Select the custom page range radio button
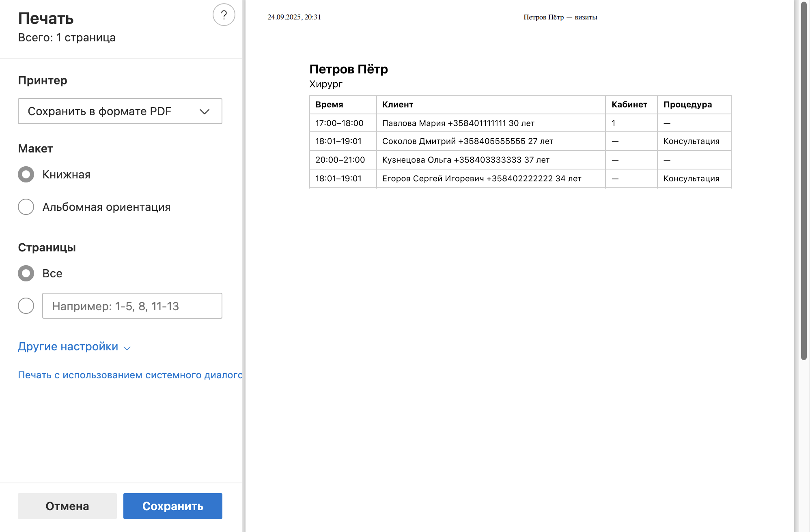 tap(26, 306)
